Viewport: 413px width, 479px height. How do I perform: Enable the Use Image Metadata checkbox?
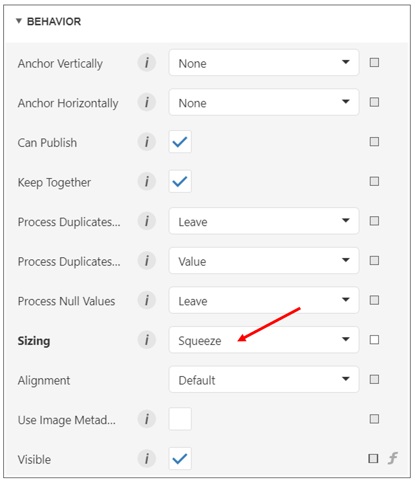(180, 419)
